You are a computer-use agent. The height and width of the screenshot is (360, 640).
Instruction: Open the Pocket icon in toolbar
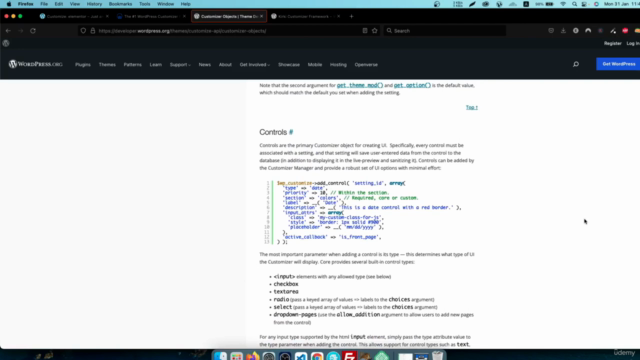[551, 31]
